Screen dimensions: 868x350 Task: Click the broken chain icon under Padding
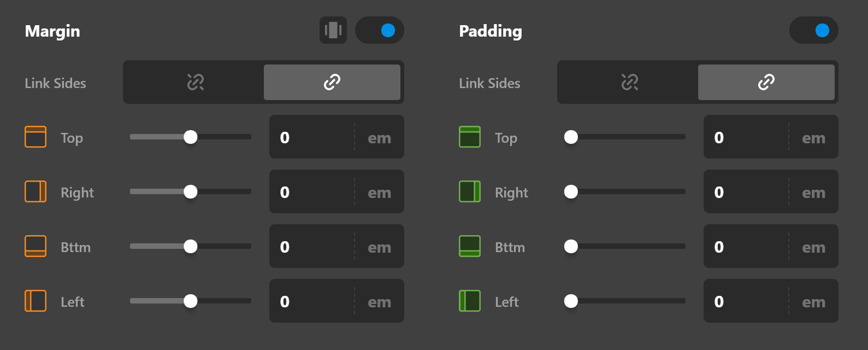coord(628,82)
